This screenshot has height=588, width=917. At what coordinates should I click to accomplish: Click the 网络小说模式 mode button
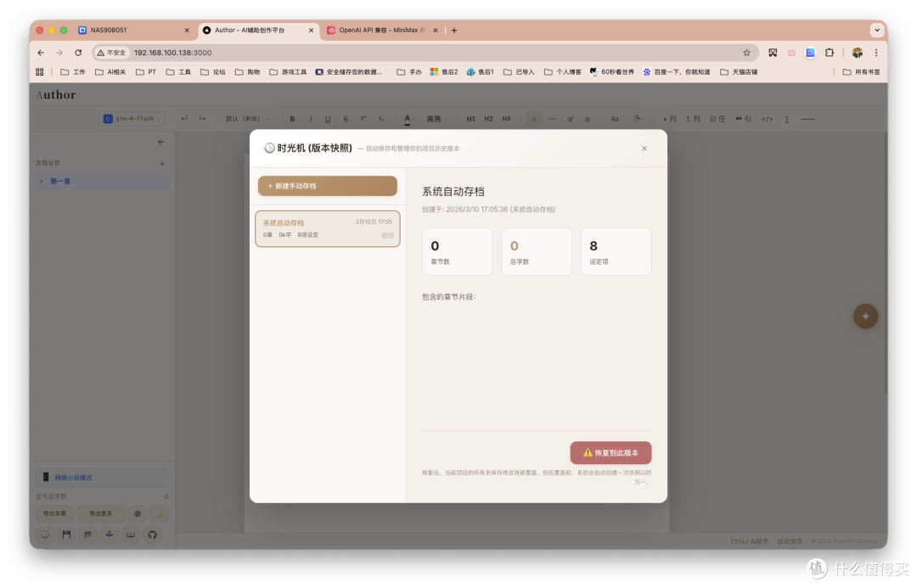[x=103, y=478]
